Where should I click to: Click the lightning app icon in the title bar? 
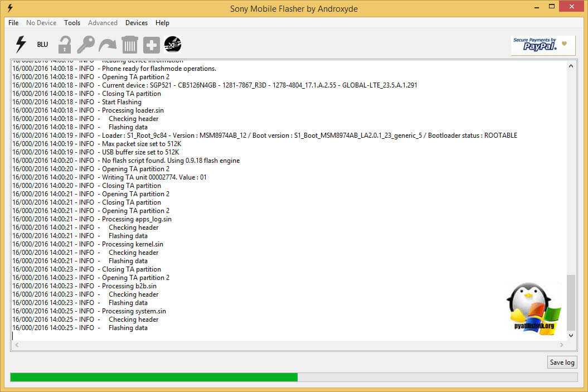pyautogui.click(x=9, y=8)
